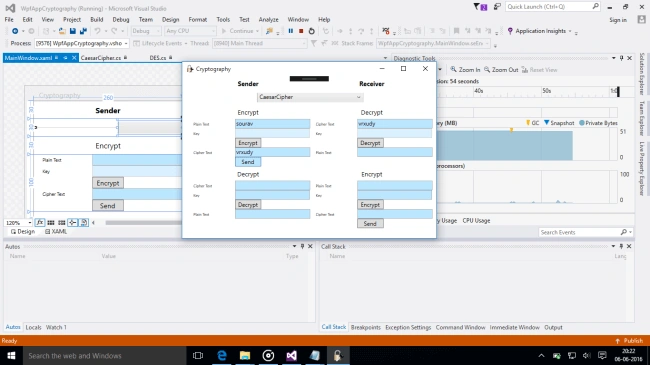The width and height of the screenshot is (650, 365).
Task: Open the Debug configuration dropdown
Action: pos(146,31)
